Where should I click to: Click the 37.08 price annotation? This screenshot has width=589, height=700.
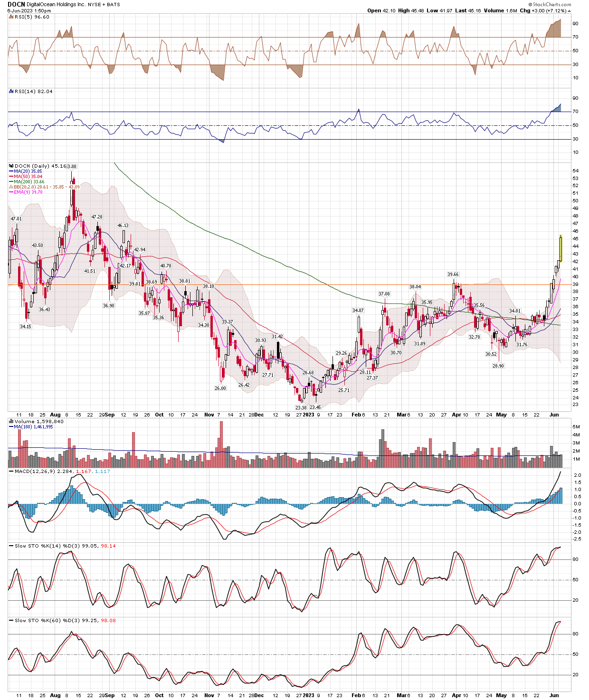(384, 294)
